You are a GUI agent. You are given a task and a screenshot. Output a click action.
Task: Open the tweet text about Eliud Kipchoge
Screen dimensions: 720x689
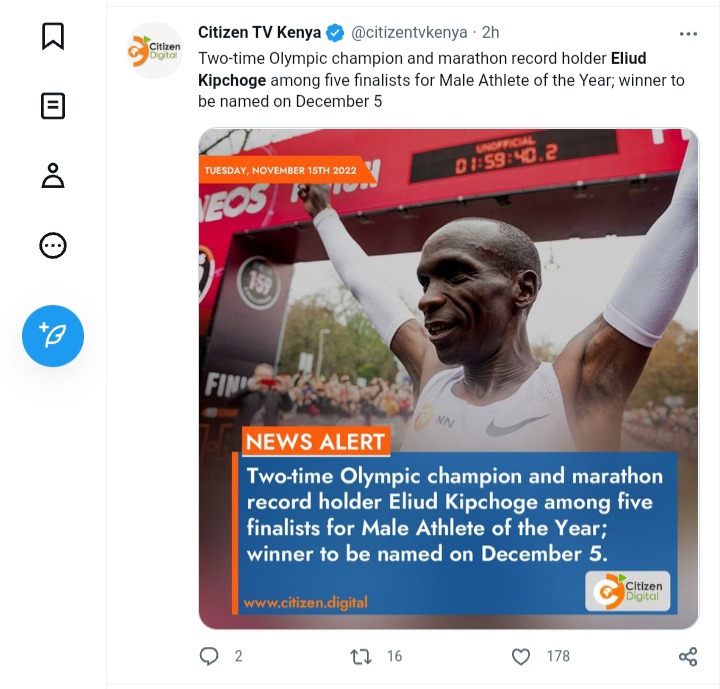point(441,80)
